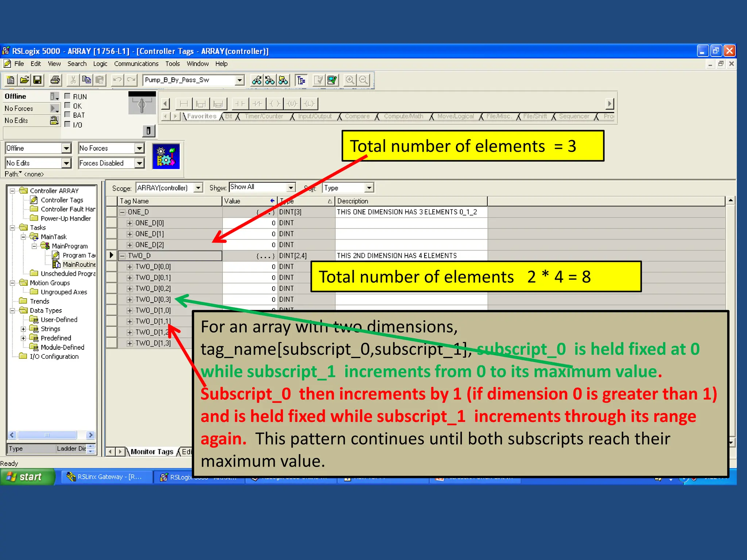Insert an Examine Off contact instruction
The height and width of the screenshot is (560, 747).
pos(258,104)
